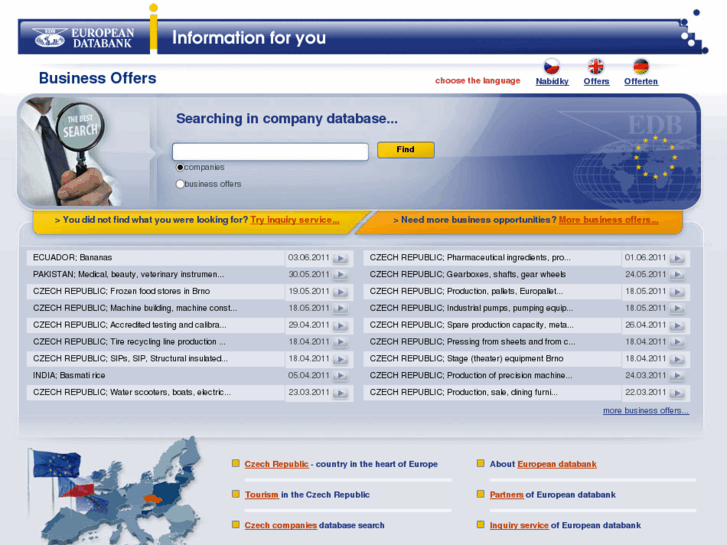Open the Try inquiry service link
Image resolution: width=727 pixels, height=545 pixels.
295,220
